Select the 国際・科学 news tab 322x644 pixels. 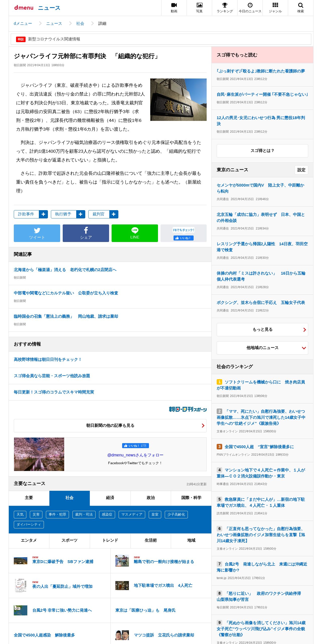(x=191, y=498)
